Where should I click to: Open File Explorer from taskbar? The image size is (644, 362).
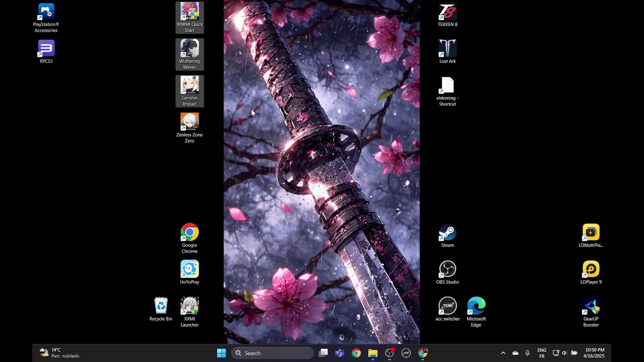(x=373, y=353)
